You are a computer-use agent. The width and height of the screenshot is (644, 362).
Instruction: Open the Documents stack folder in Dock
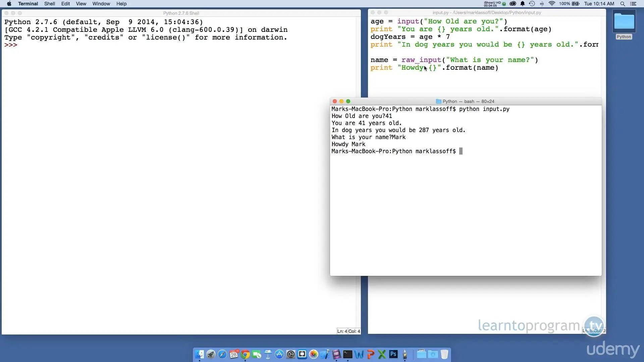(x=422, y=354)
